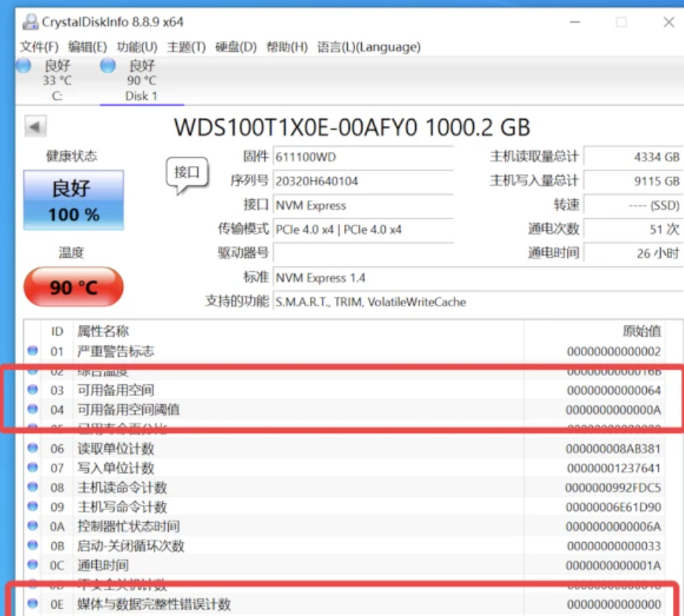Click the ID column header

(x=57, y=332)
